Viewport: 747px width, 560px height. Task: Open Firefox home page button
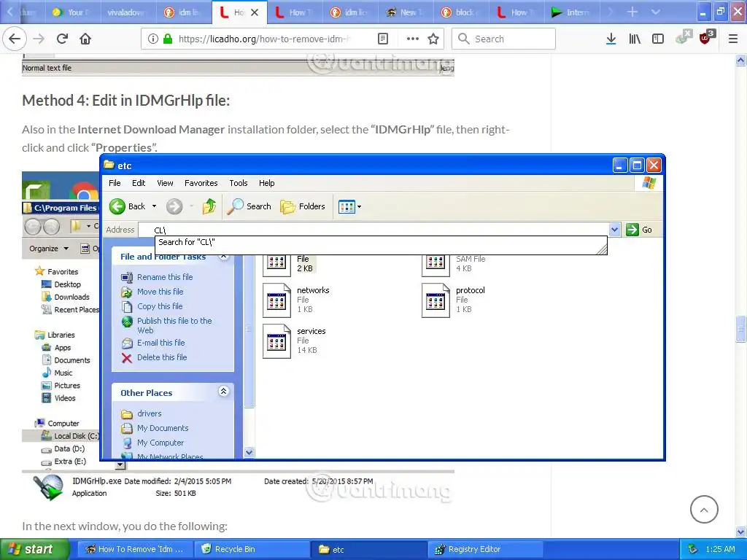[x=85, y=39]
